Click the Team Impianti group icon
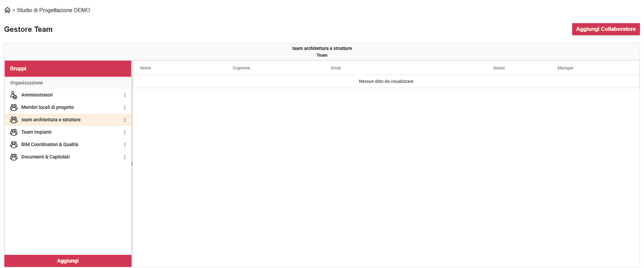 pyautogui.click(x=13, y=132)
